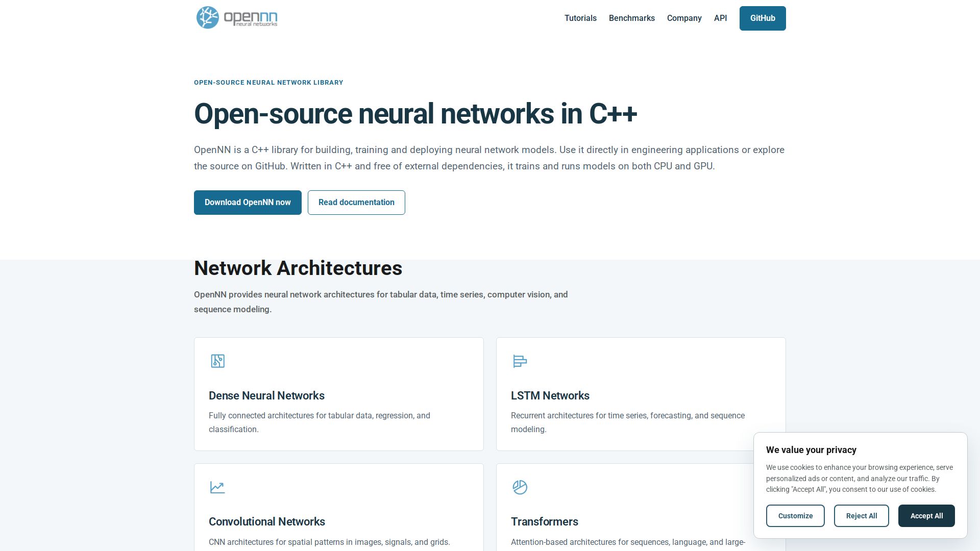Accept all cookies

926,516
